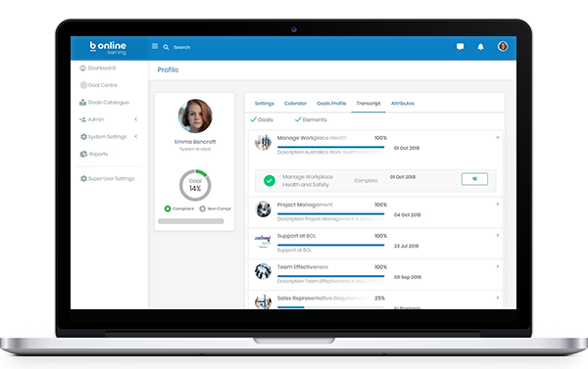Screen dimensions: 588x369
Task: Switch to the Calendar tab
Action: tap(295, 104)
